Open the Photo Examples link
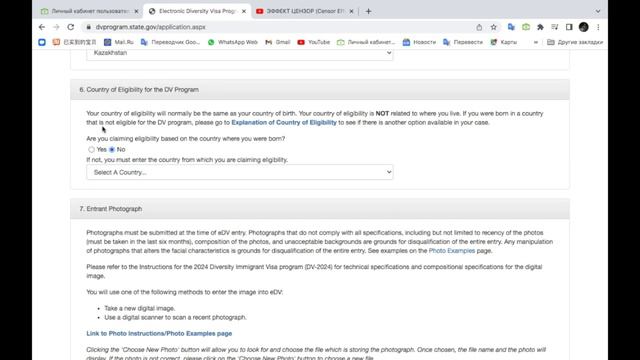The height and width of the screenshot is (360, 640). tap(452, 251)
